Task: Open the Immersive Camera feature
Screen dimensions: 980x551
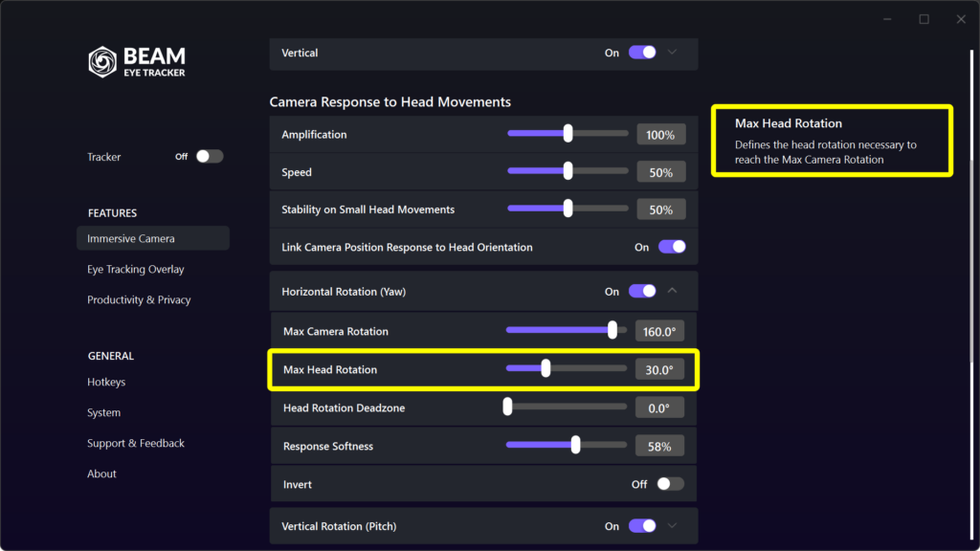Action: coord(153,238)
